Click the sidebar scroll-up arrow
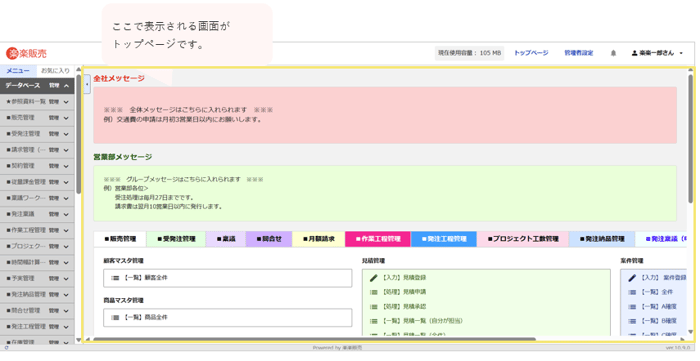 [x=79, y=70]
